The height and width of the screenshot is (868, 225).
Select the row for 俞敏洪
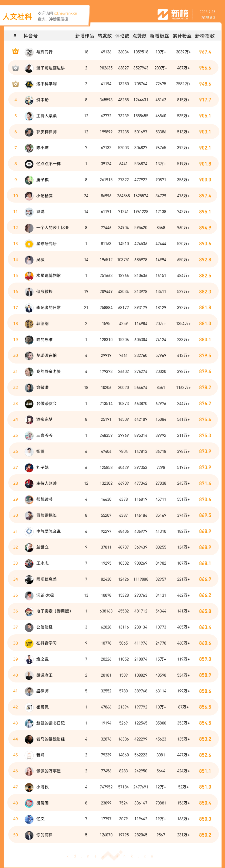click(x=113, y=388)
